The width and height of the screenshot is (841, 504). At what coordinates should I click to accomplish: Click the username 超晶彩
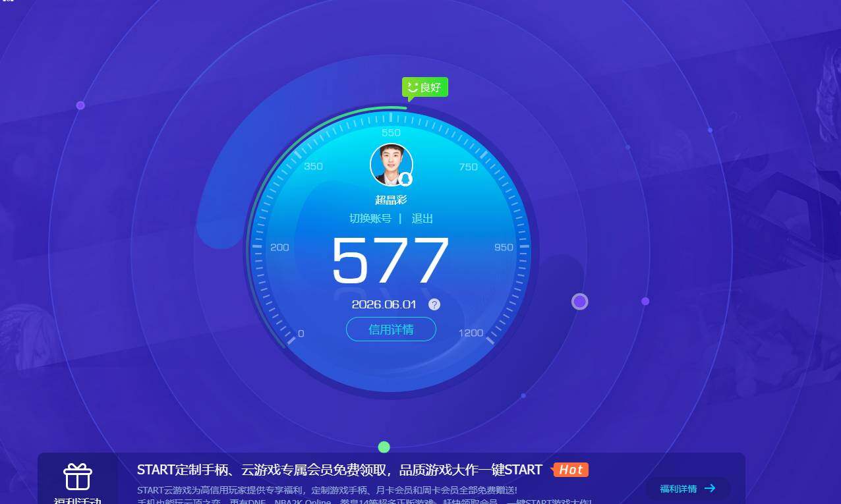391,200
